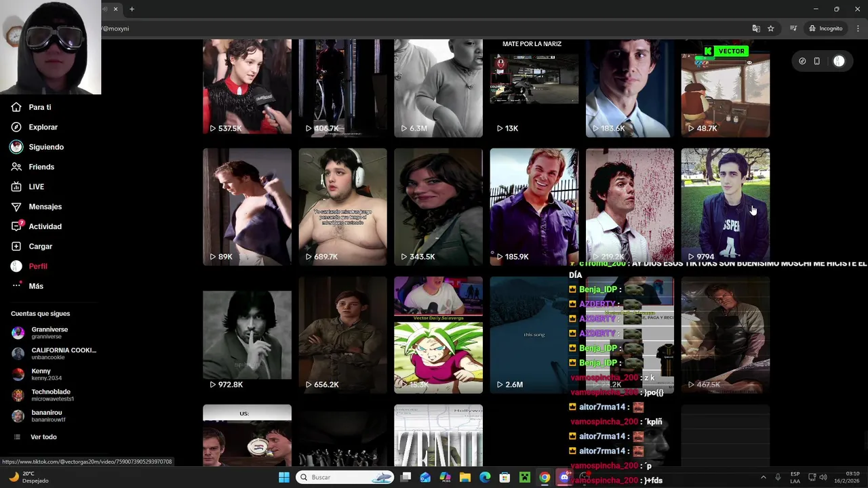The image size is (868, 488).
Task: Launch Outlook from the taskbar
Action: click(x=425, y=477)
